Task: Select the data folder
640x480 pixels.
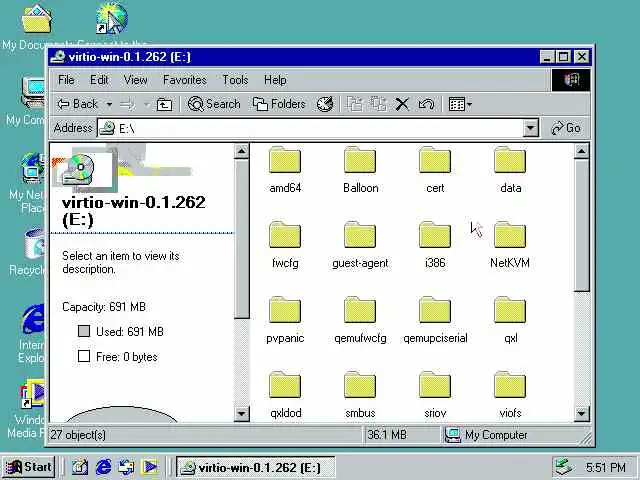Action: (x=510, y=169)
